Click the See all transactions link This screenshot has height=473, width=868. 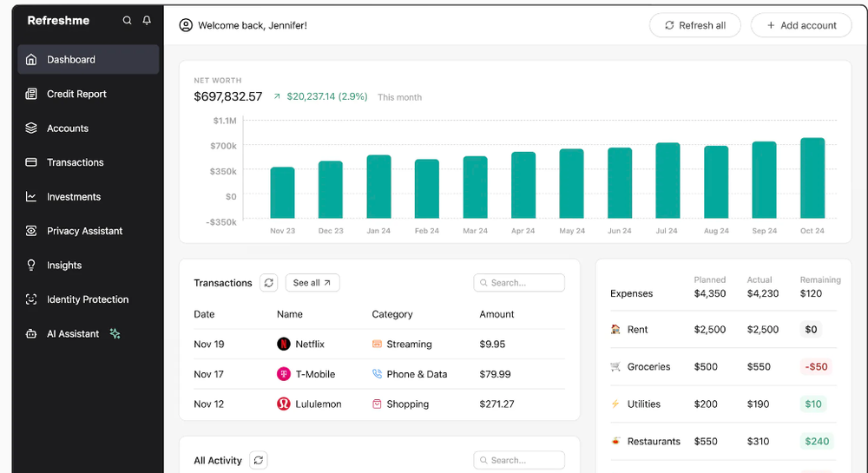coord(312,283)
